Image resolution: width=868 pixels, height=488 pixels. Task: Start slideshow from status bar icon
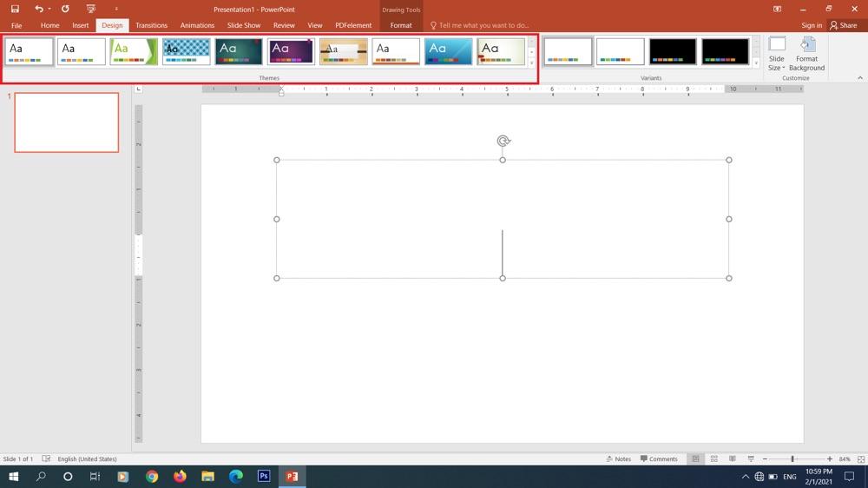(747, 458)
